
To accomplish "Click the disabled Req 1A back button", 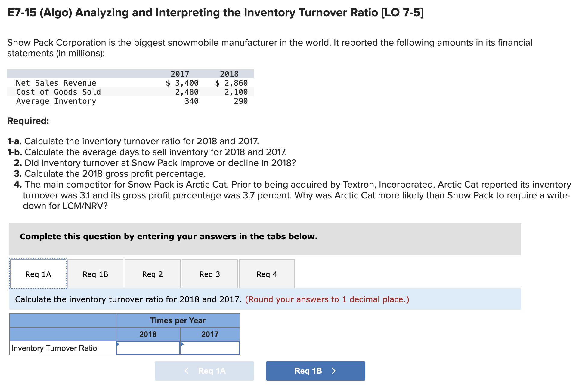I will click(204, 371).
